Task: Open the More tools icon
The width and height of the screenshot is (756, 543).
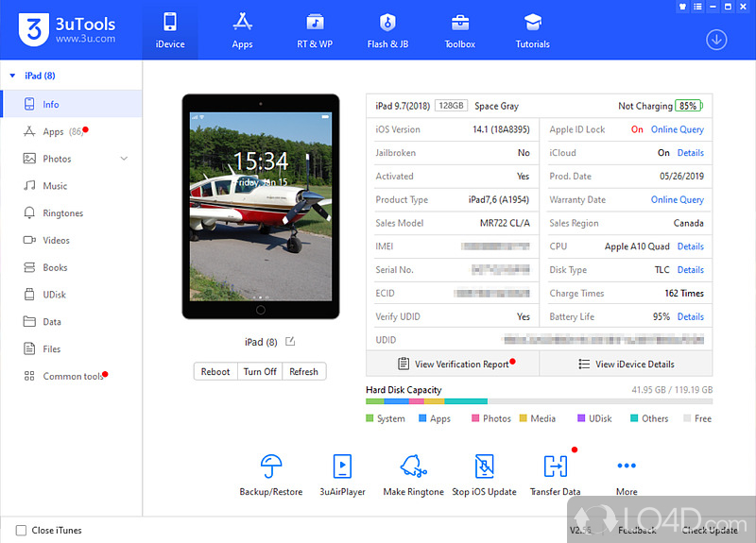Action: [x=627, y=467]
